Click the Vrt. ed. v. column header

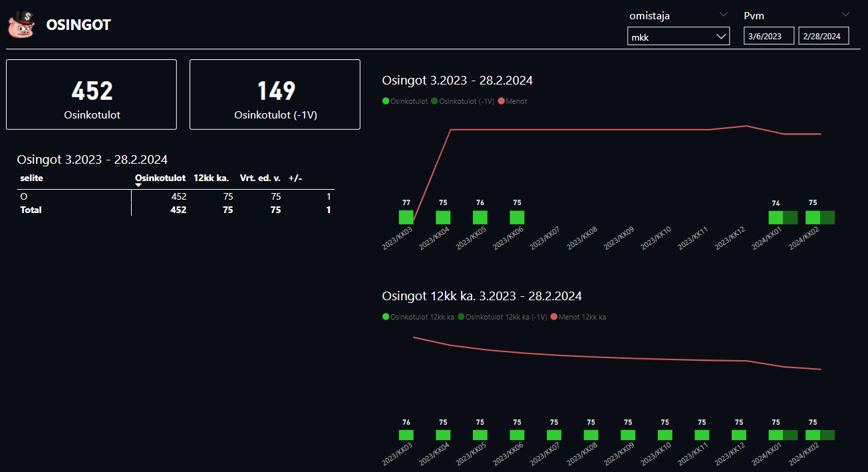pos(260,178)
